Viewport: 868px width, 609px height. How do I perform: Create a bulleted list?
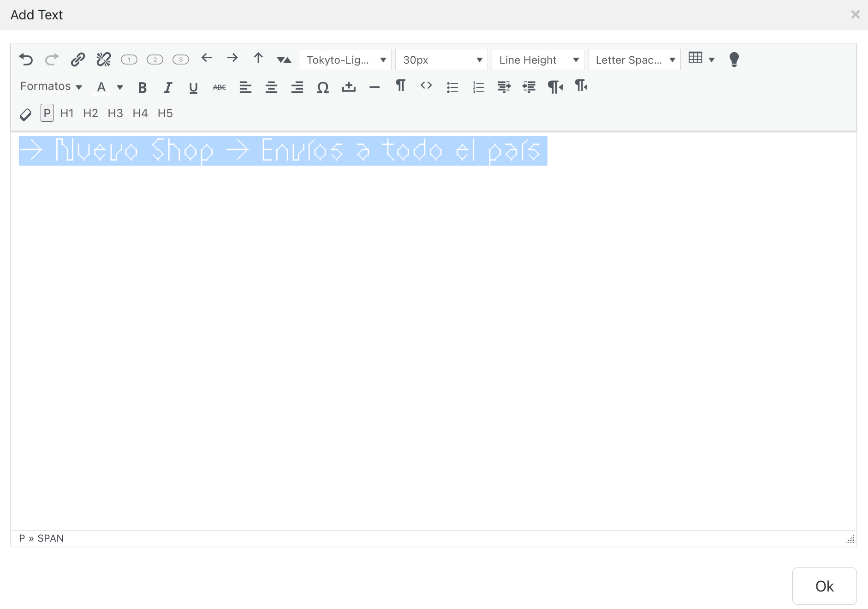(452, 87)
